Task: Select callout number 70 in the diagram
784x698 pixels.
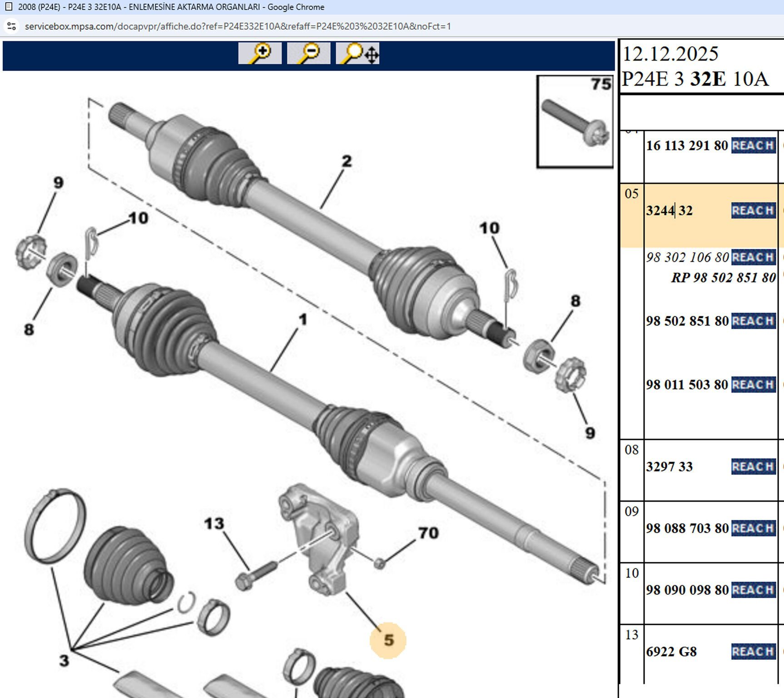Action: [x=428, y=533]
